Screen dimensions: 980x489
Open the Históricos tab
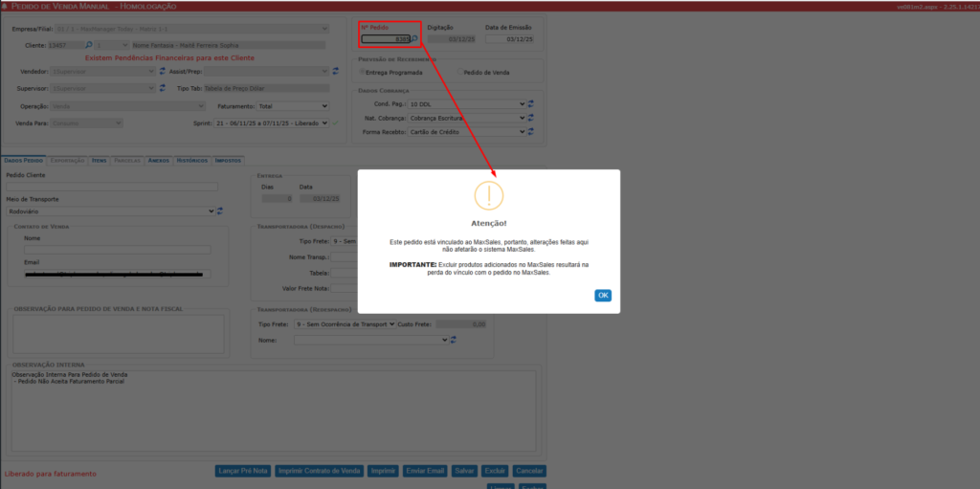(191, 161)
